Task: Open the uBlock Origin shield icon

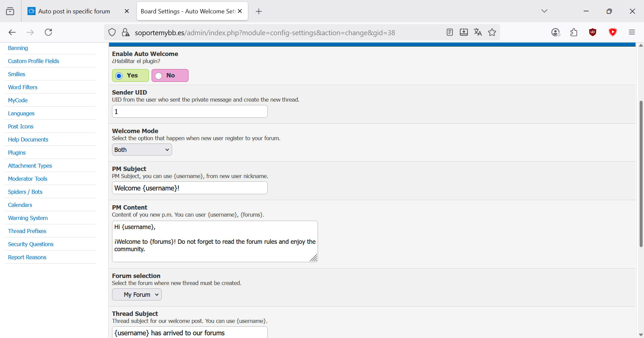Action: pos(593,32)
